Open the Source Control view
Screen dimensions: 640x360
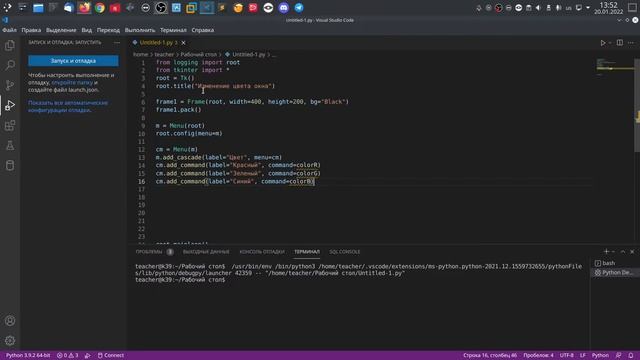coord(10,85)
